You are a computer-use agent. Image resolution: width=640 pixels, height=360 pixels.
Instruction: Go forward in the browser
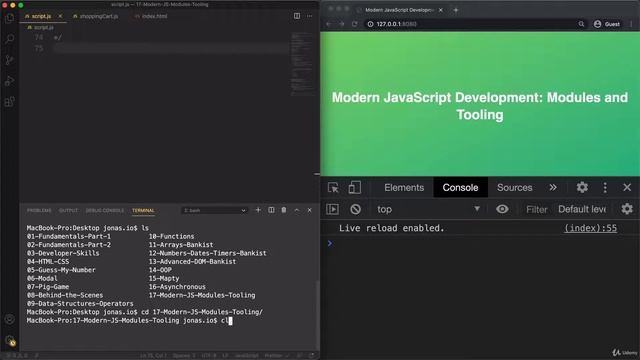click(x=342, y=24)
